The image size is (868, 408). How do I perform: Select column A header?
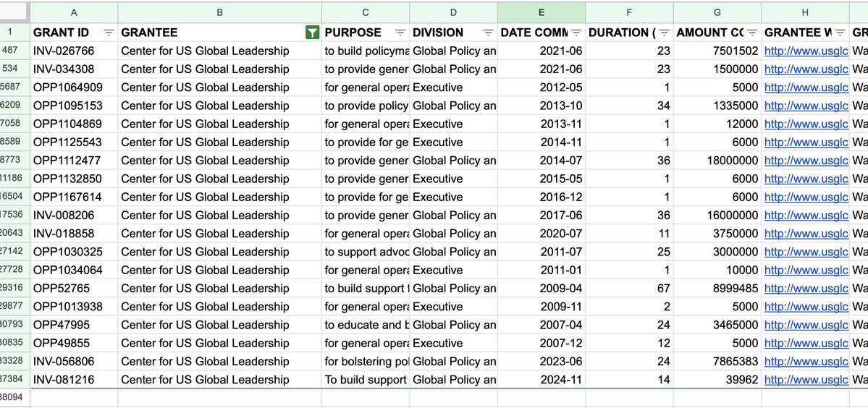coord(74,12)
